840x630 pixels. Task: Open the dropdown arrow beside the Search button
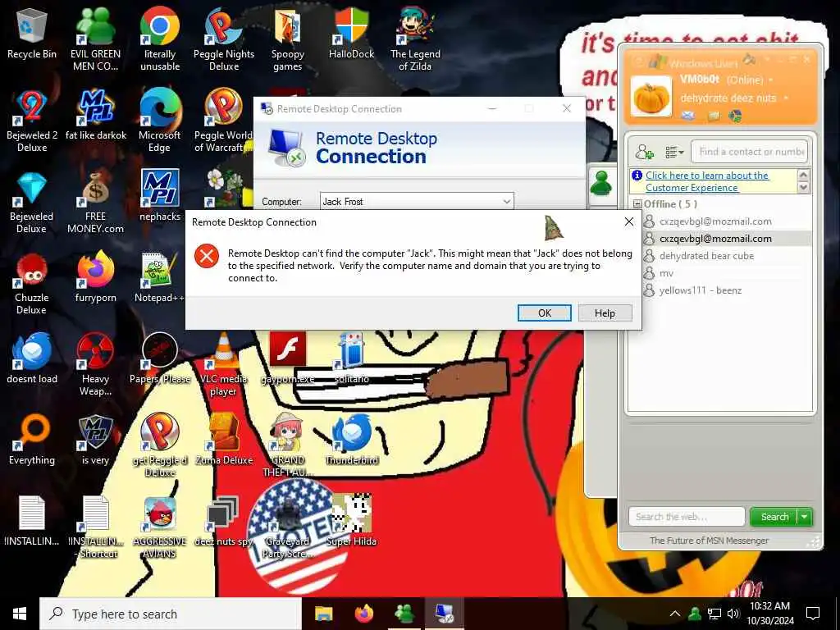805,517
